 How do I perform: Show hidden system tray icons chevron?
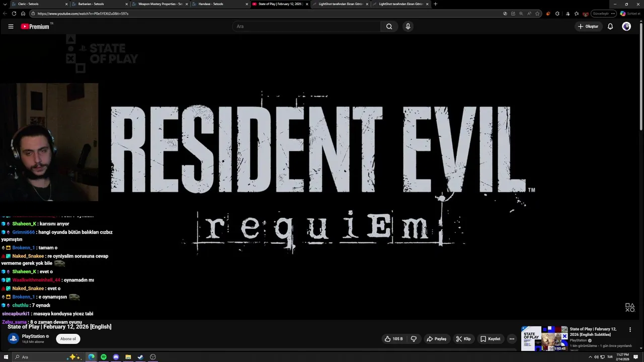tap(590, 357)
